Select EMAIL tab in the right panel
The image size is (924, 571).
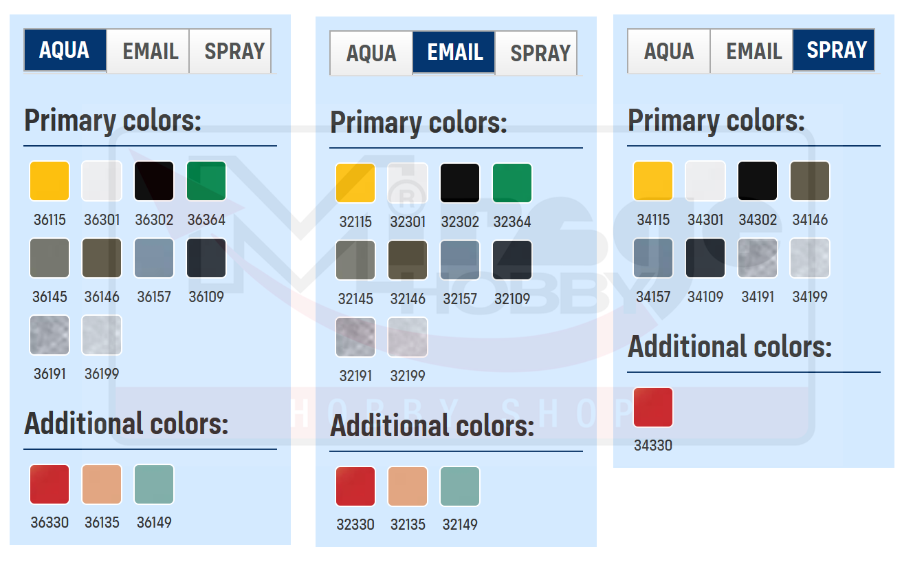click(753, 51)
